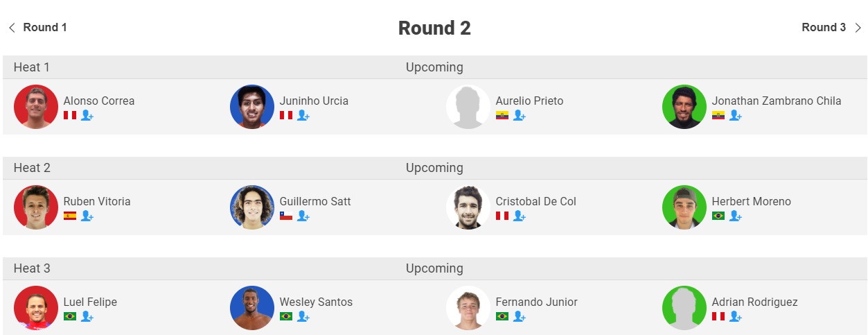Follow Guillermo Satt via the add-person icon
This screenshot has width=868, height=335.
click(303, 216)
